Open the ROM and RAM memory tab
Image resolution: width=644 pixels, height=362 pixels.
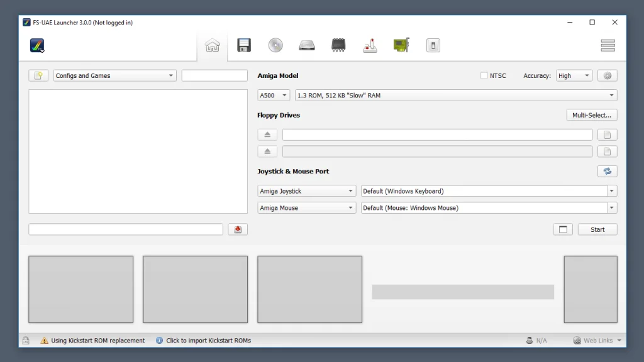click(338, 45)
